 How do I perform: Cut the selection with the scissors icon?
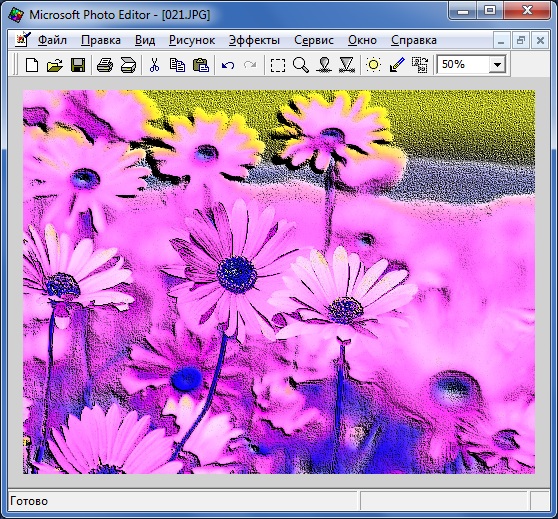click(154, 65)
